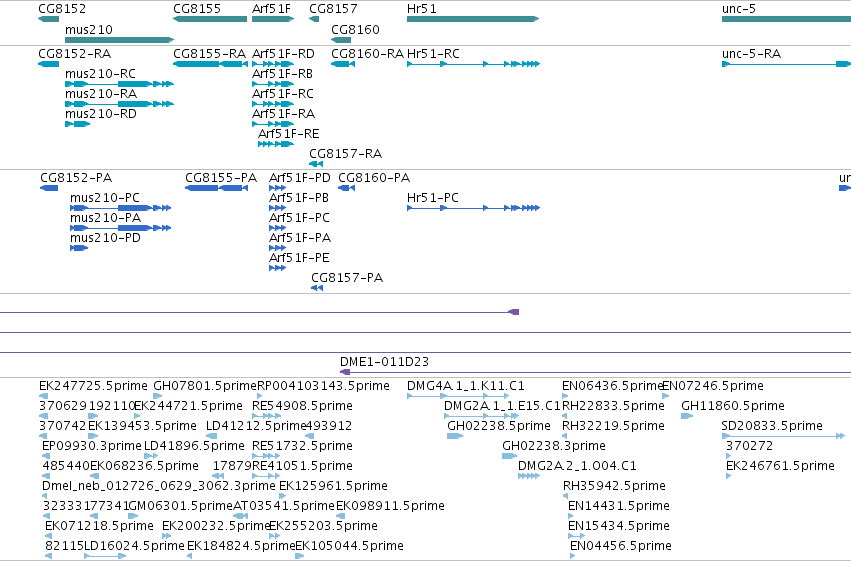Select EST EN04456.5prime
The height and width of the screenshot is (561, 851).
(621, 546)
